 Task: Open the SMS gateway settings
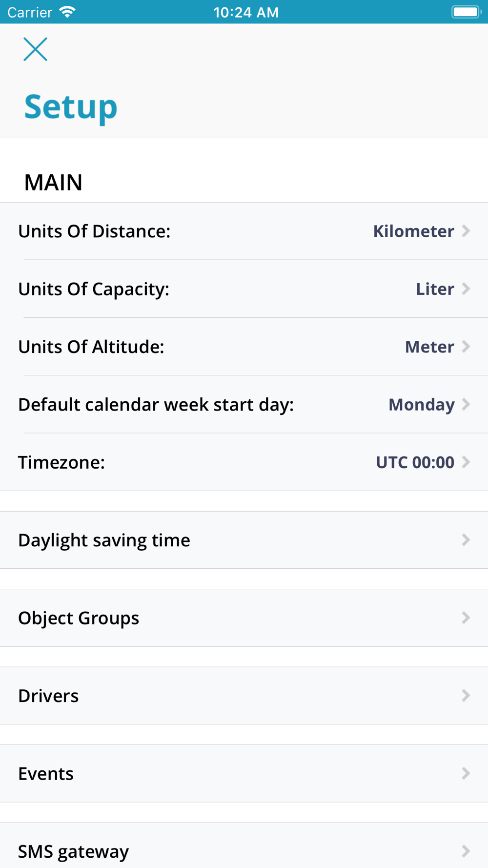click(74, 851)
